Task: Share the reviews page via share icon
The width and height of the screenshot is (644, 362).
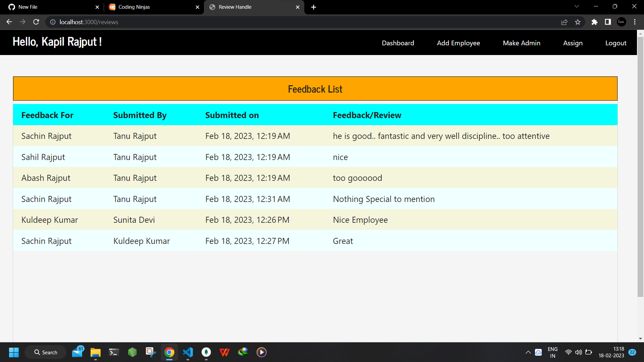Action: click(x=565, y=22)
